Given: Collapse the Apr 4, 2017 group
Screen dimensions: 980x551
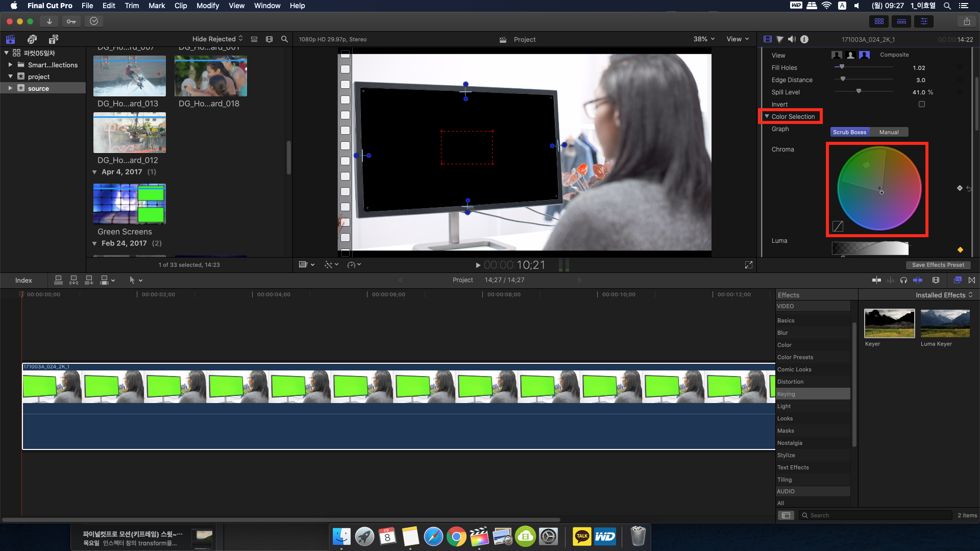Looking at the screenshot, I should (x=94, y=172).
